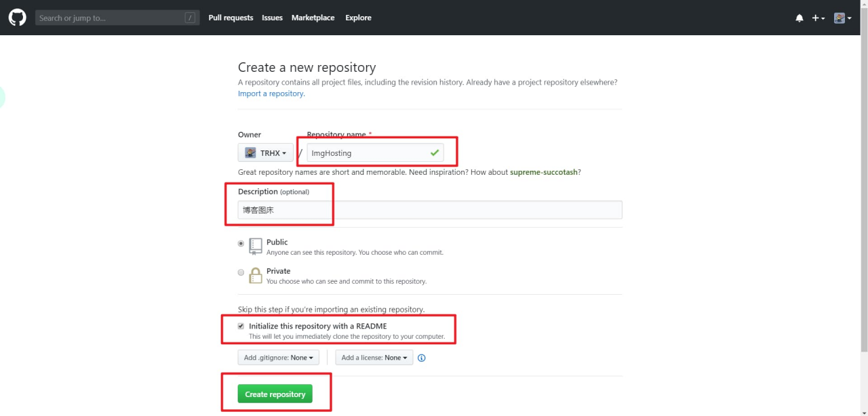Click the slash shortcut icon in search
The width and height of the screenshot is (868, 416).
tap(190, 18)
